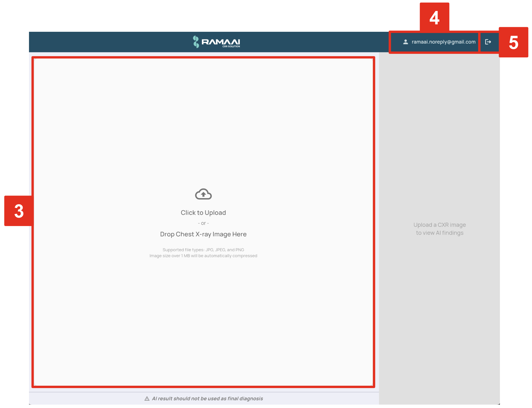
Task: Click the RAMAAI wordmark text in header
Action: tap(221, 42)
